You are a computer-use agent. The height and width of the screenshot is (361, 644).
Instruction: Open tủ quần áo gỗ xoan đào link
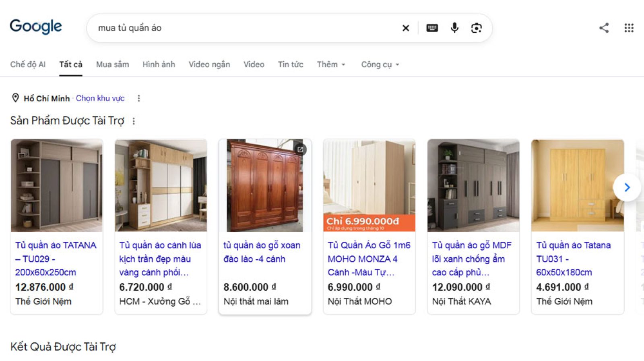262,252
